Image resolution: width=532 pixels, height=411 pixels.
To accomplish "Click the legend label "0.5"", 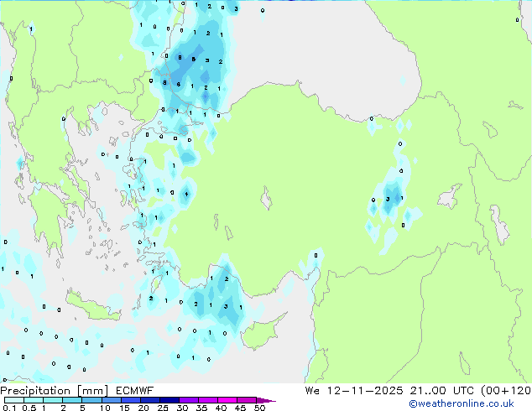I will pyautogui.click(x=29, y=408).
